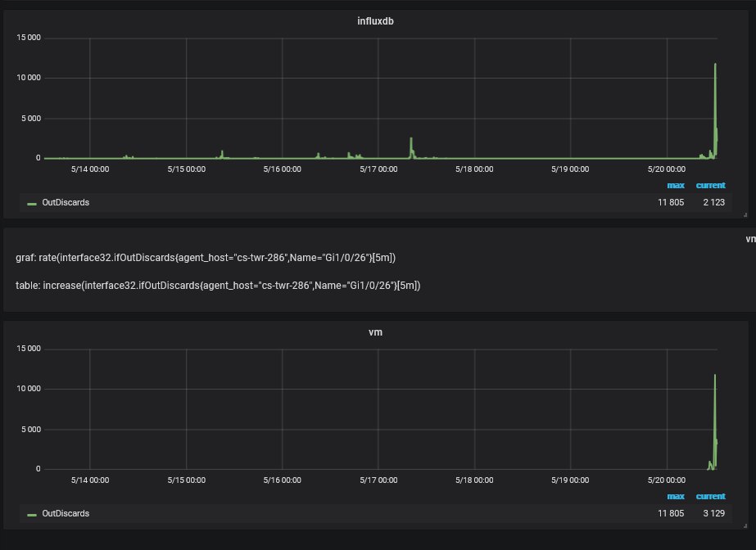Click the 10 000 y-axis label on influxdb graph
Viewport: 756px width, 550px height.
[x=29, y=78]
